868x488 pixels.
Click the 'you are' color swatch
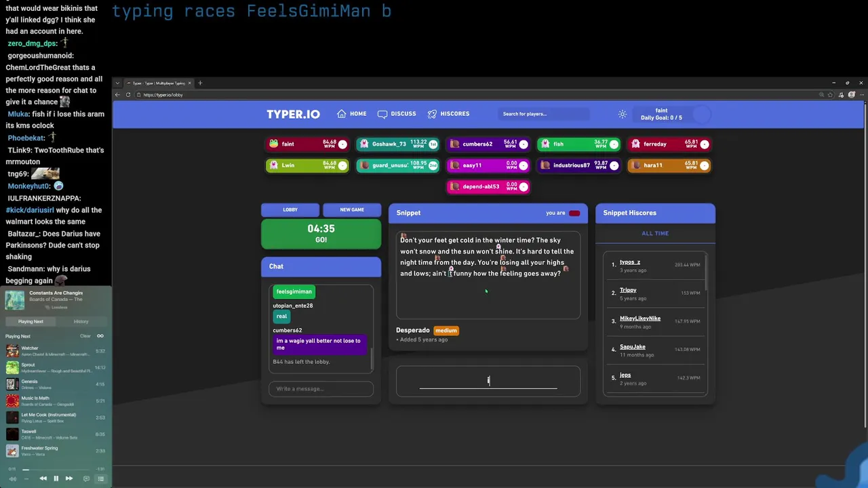(x=574, y=213)
